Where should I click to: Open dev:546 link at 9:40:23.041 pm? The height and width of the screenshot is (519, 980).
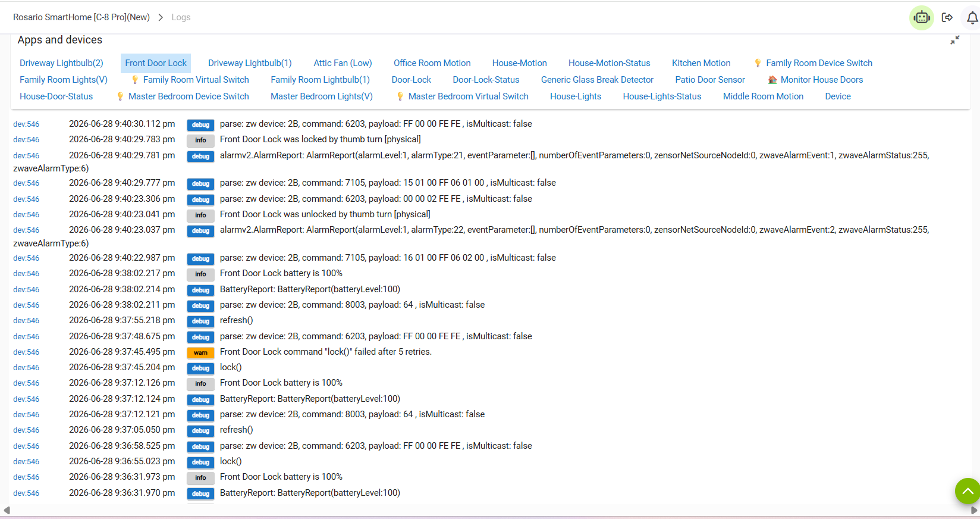[x=26, y=215]
